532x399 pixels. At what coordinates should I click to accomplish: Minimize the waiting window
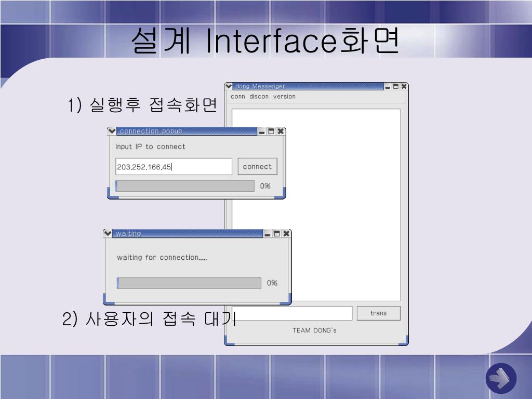(x=268, y=234)
